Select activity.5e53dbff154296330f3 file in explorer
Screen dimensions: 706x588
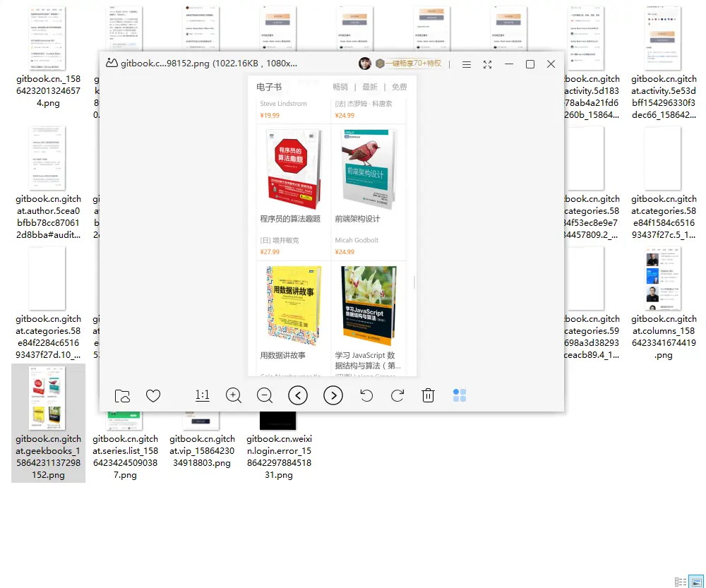pos(664,97)
